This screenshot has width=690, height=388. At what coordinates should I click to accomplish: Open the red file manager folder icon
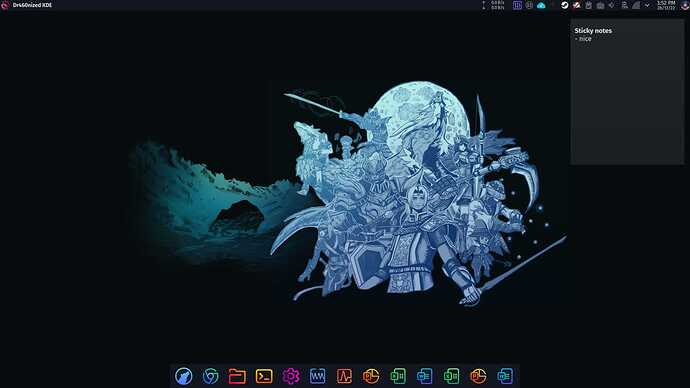(237, 376)
